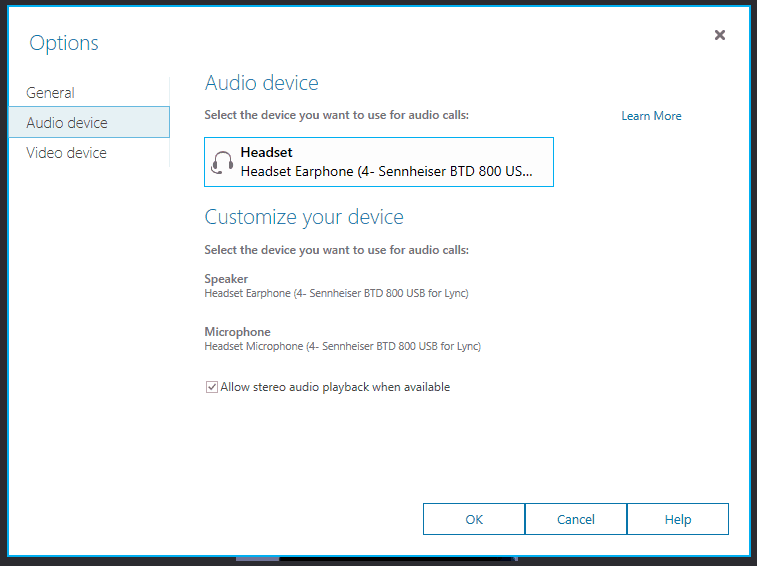Select the Audio device tab in sidebar
Screen dimensions: 757x566
(67, 123)
